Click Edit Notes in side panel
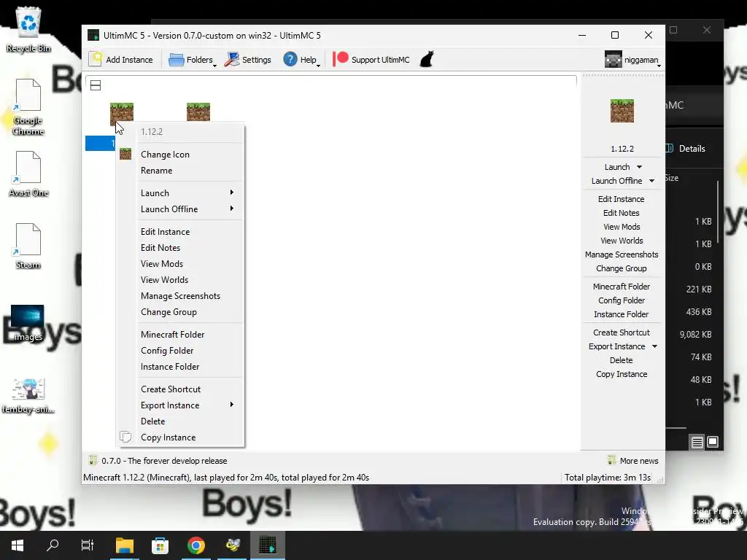Image resolution: width=747 pixels, height=560 pixels. click(622, 213)
